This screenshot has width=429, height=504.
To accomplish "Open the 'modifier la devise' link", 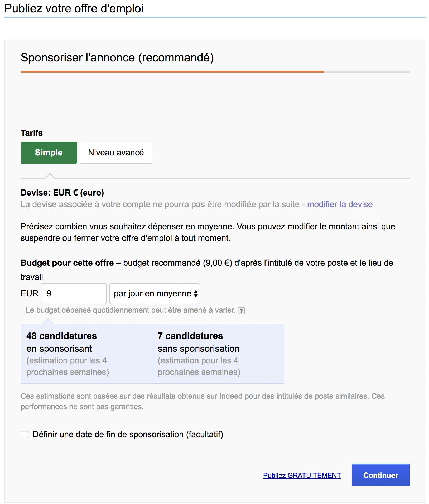I will [x=340, y=204].
